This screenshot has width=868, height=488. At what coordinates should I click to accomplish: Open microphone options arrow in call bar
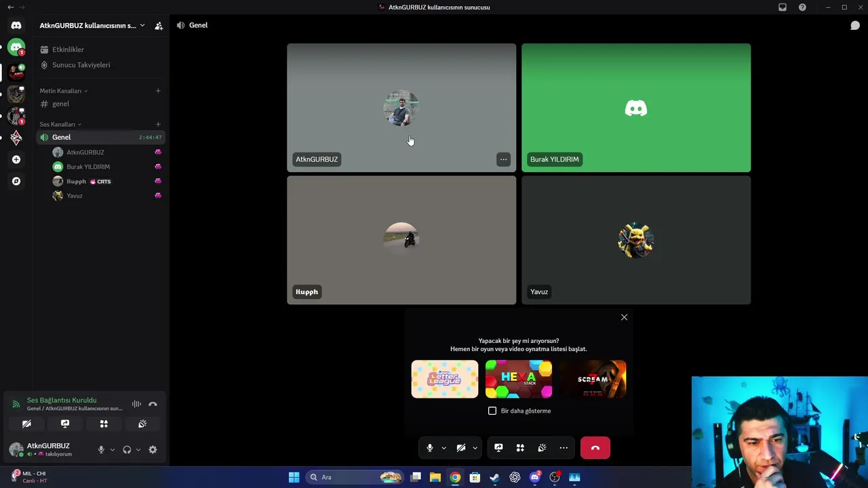(443, 448)
